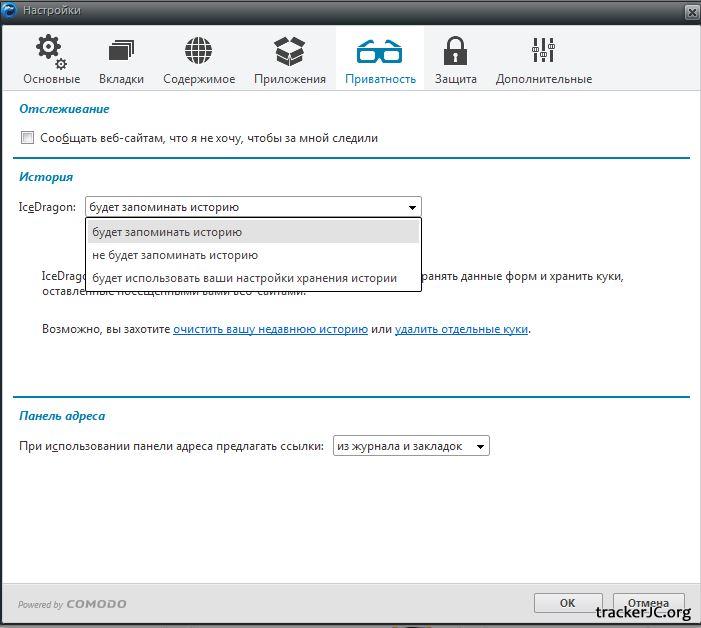701x628 pixels.
Task: Click 'удалить отдельные куки' link
Action: 461,328
